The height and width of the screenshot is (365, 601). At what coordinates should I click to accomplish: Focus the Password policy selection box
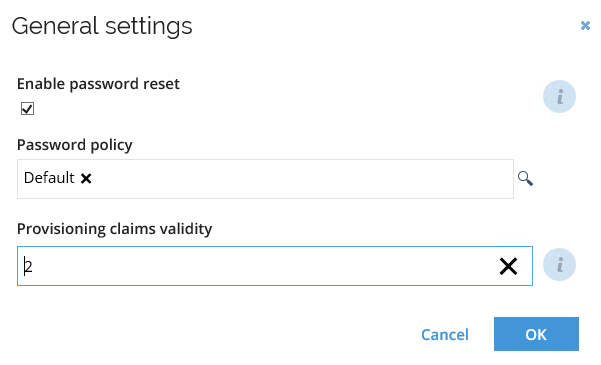point(265,179)
